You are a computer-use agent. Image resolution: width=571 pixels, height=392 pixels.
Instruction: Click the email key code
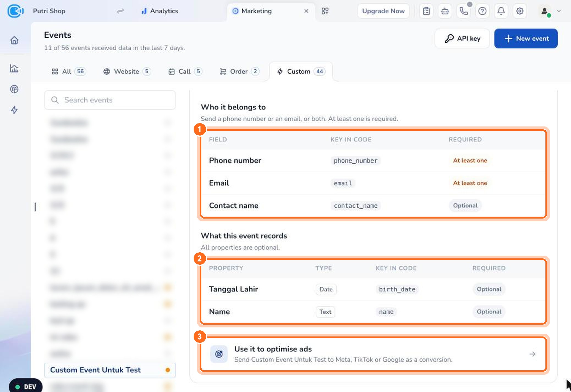pyautogui.click(x=343, y=183)
